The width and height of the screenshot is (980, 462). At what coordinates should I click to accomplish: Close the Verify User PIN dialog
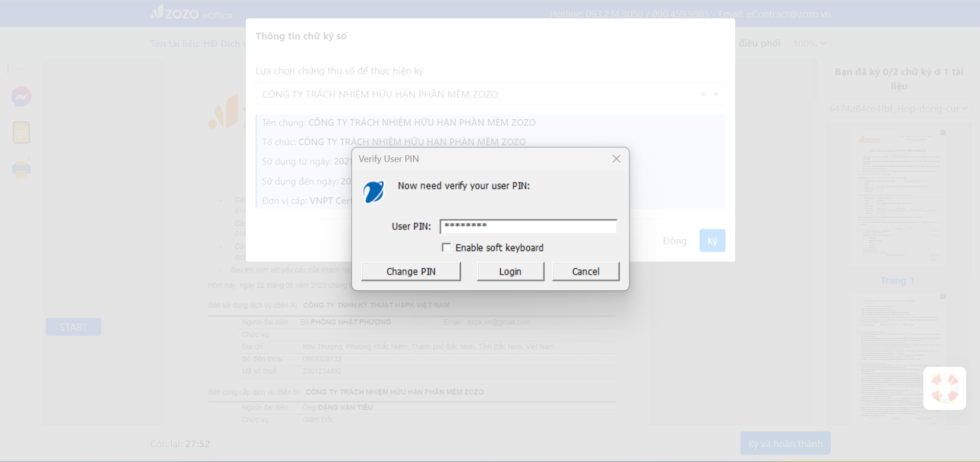tap(616, 159)
